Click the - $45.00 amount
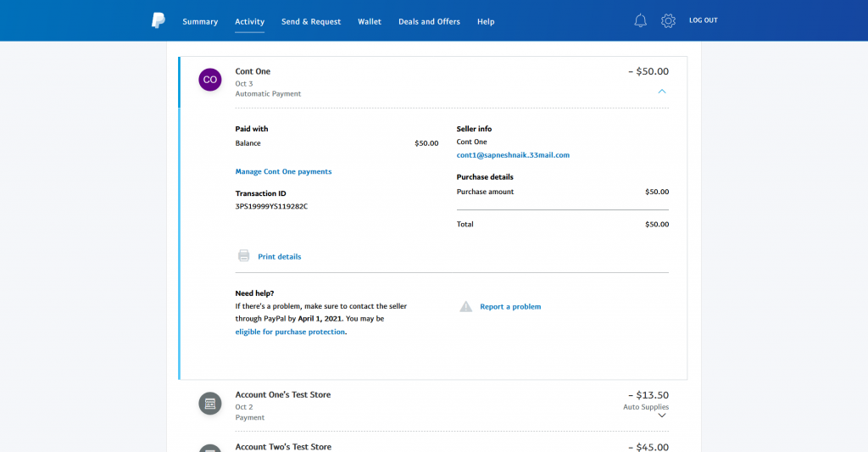 pyautogui.click(x=648, y=447)
